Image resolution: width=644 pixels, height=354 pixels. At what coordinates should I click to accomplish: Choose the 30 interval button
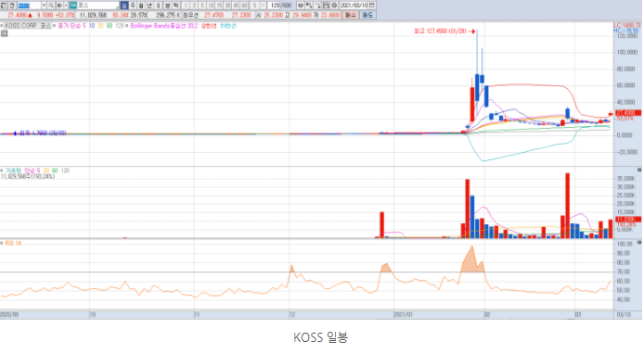click(x=227, y=6)
